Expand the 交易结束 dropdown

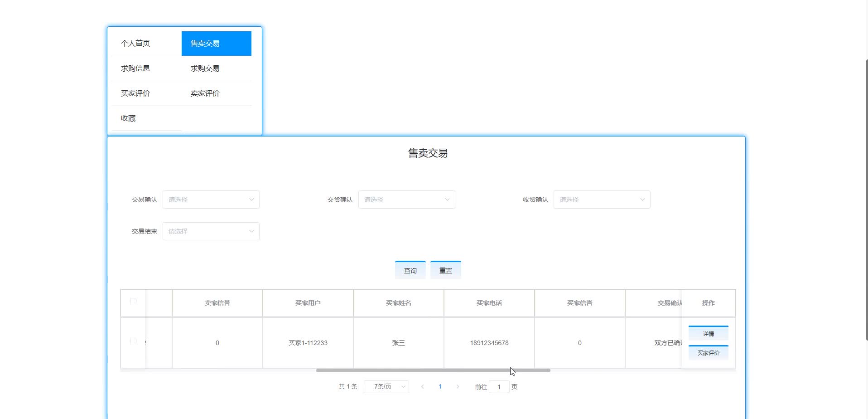(211, 231)
